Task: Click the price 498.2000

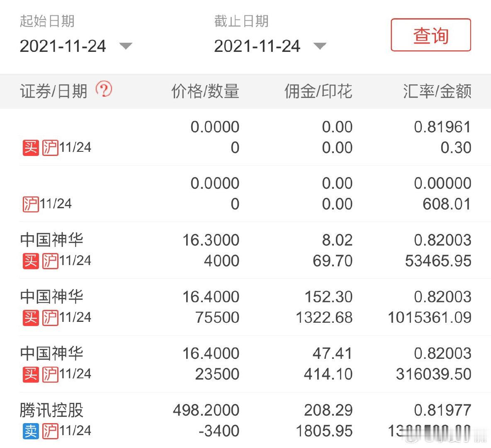Action: coord(206,410)
